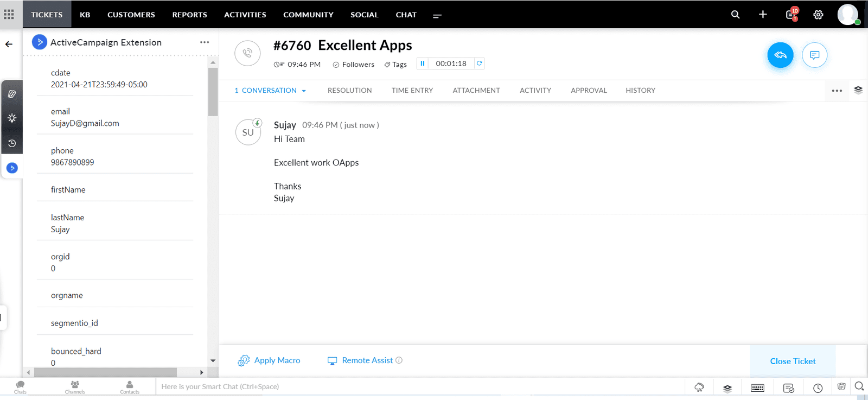
Task: Click the blue reply-all button
Action: coord(780,55)
